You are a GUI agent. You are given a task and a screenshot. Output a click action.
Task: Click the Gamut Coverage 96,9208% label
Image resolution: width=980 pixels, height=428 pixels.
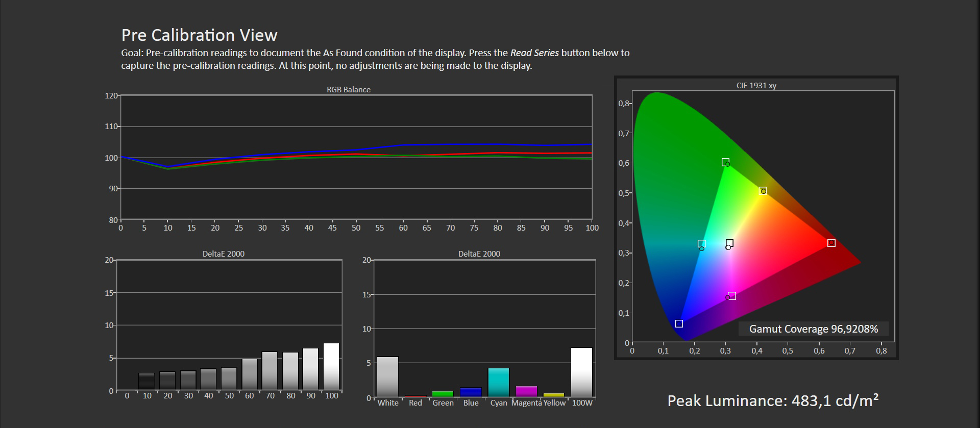813,329
